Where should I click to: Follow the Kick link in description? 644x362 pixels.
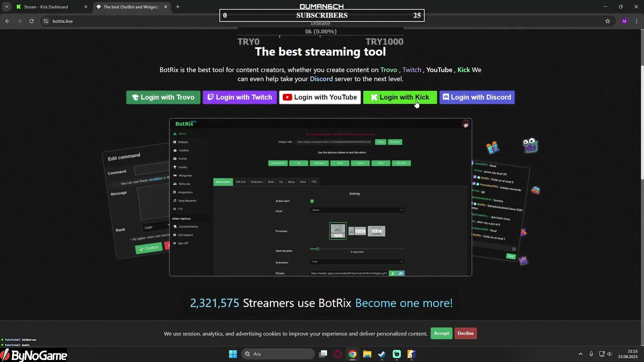pos(463,70)
